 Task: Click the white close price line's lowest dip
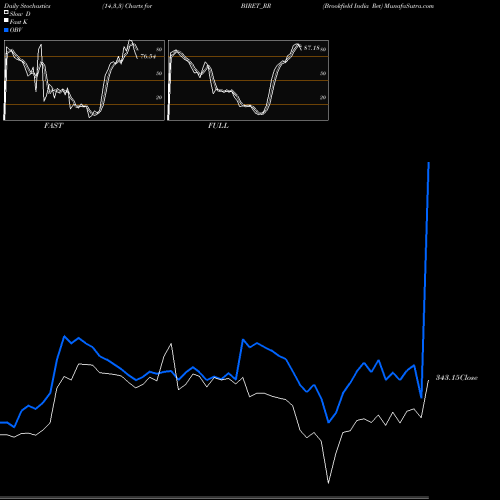click(x=328, y=482)
